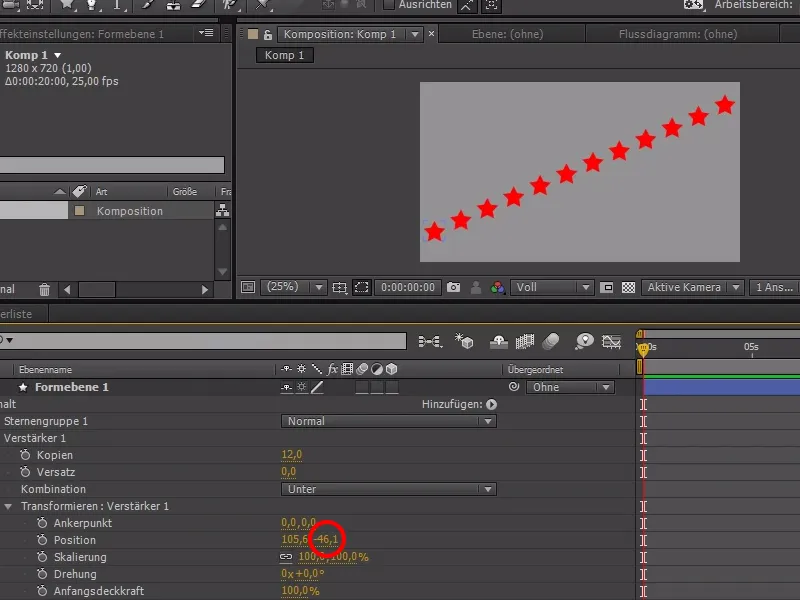Open the Ohne parent dropdown
This screenshot has width=800, height=600.
tap(570, 387)
